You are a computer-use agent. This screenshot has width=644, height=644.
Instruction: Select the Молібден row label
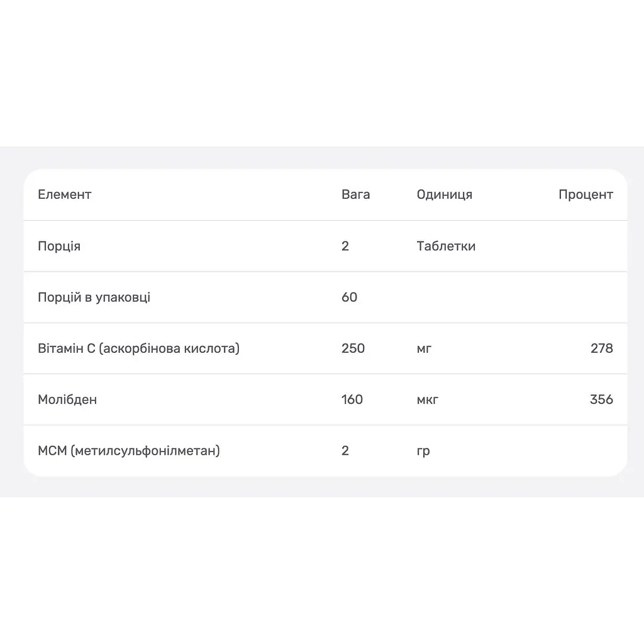point(67,399)
